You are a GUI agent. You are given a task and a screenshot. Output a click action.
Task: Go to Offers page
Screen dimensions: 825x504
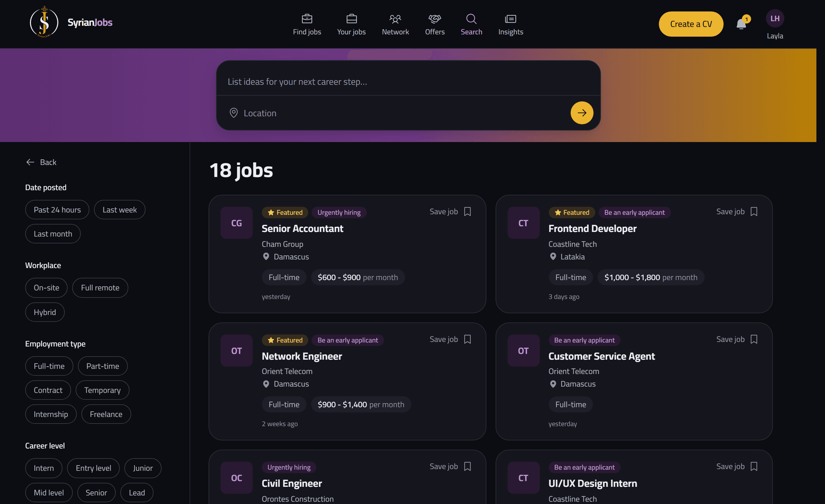[435, 24]
